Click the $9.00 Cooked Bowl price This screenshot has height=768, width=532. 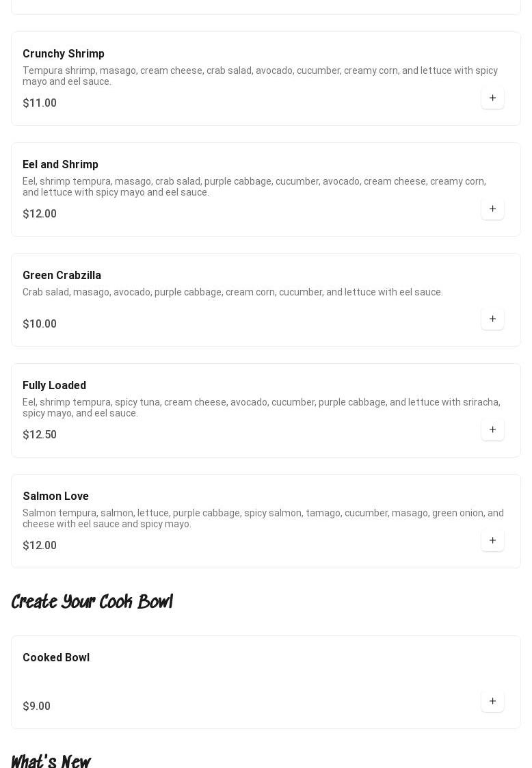point(37,706)
